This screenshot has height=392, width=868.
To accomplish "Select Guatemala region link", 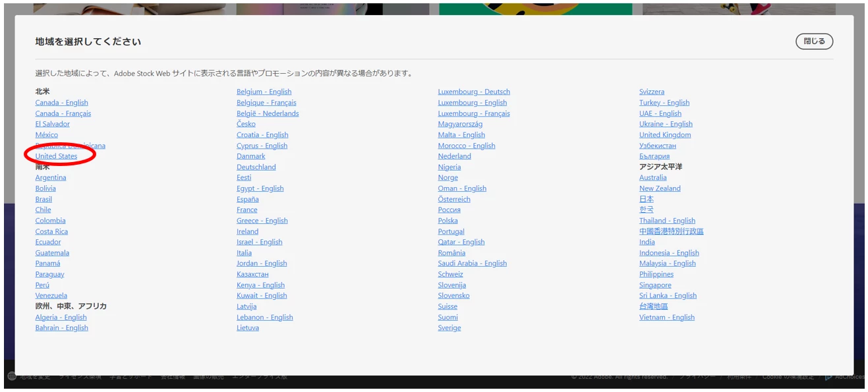I will coord(52,253).
